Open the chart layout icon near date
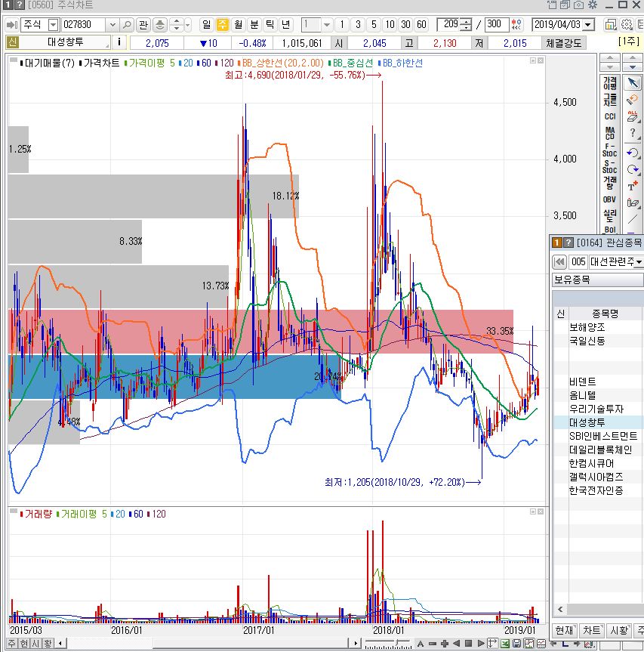 (610, 24)
